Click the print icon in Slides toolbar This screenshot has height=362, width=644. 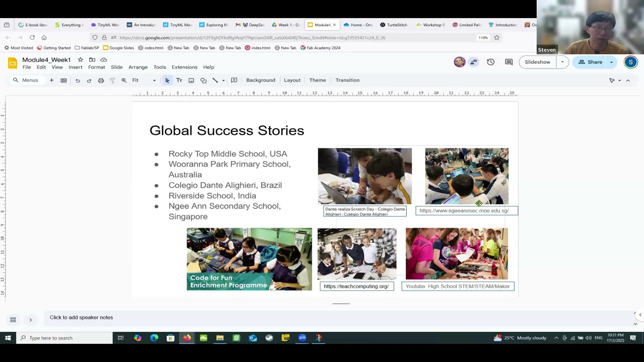[101, 80]
